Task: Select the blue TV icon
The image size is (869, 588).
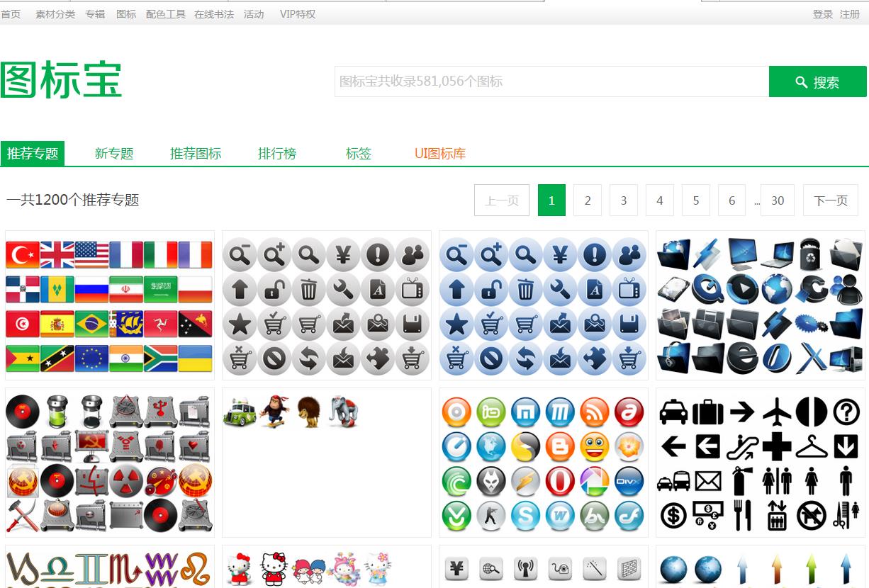Action: tap(629, 290)
